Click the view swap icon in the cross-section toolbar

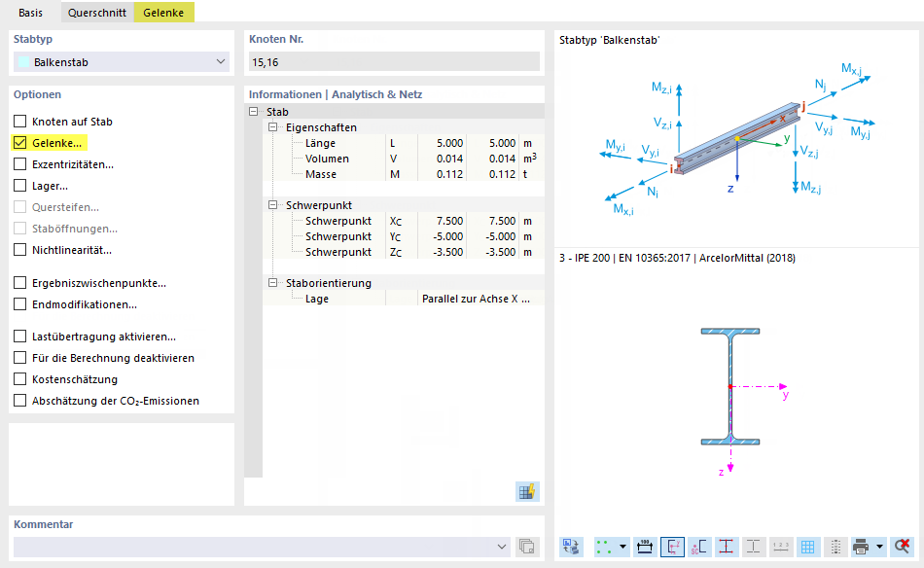click(571, 547)
